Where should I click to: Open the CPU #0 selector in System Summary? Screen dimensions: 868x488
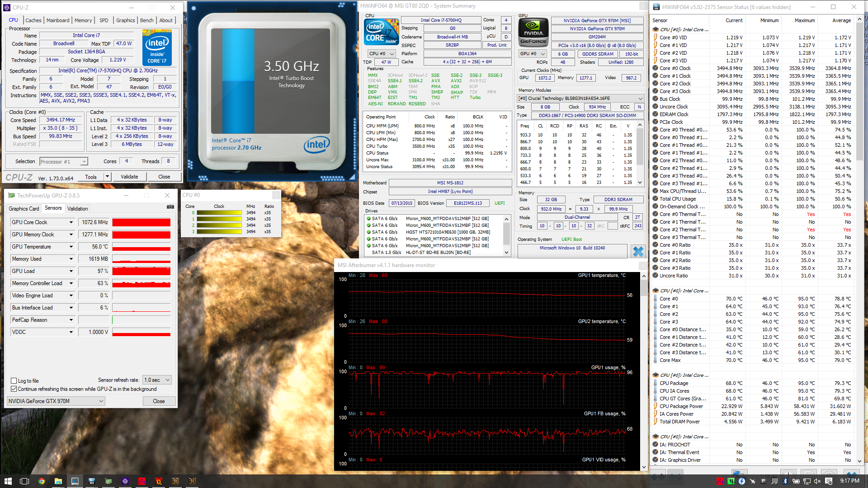(382, 53)
